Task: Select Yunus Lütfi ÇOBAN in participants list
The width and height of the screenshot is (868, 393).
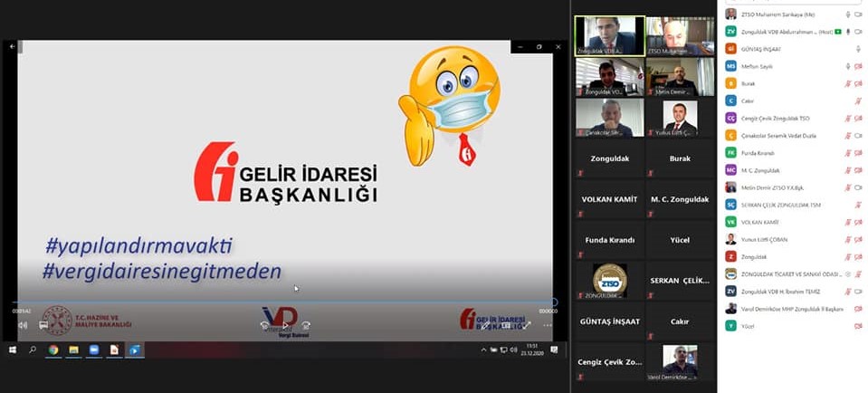Action: pos(793,240)
